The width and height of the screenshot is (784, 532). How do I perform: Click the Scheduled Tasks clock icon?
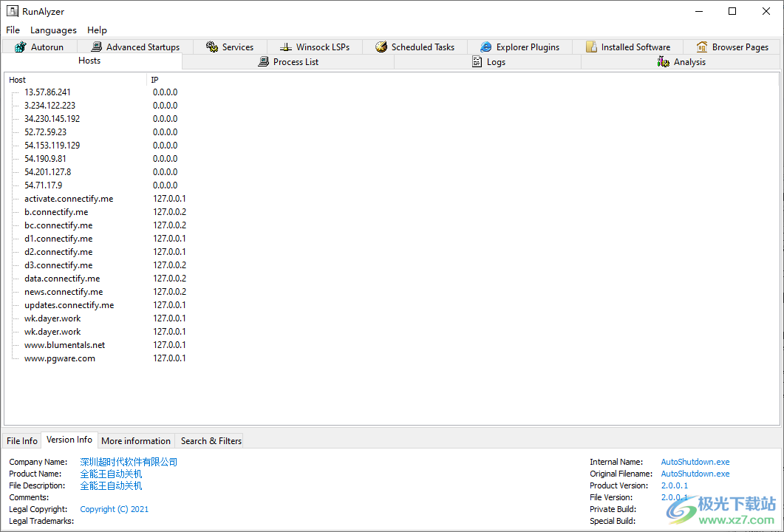pyautogui.click(x=381, y=47)
